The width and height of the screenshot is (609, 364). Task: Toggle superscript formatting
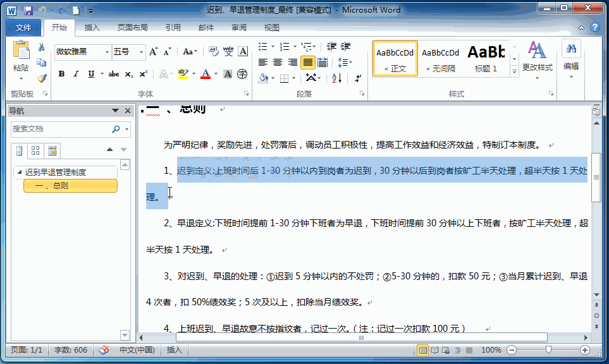(x=143, y=74)
